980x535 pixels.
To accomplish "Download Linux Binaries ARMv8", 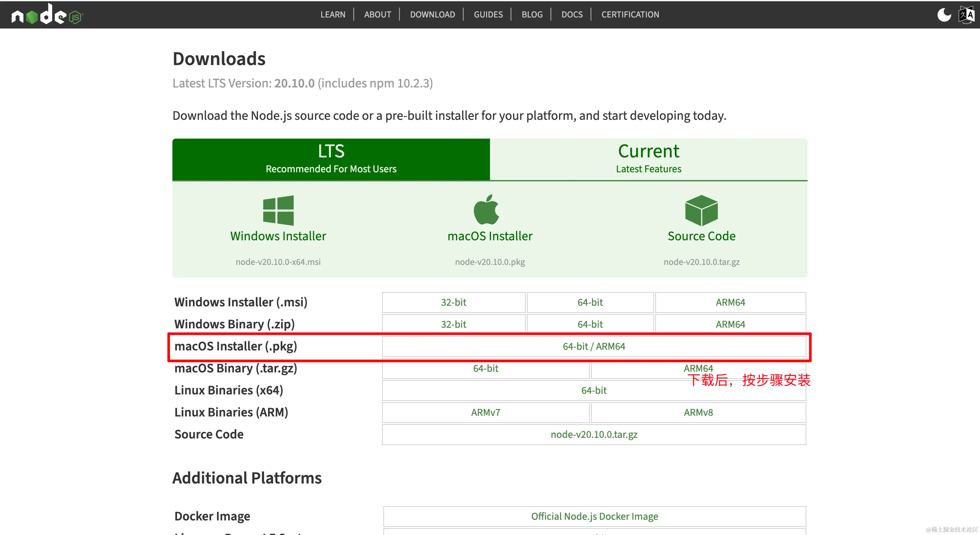I will 698,413.
